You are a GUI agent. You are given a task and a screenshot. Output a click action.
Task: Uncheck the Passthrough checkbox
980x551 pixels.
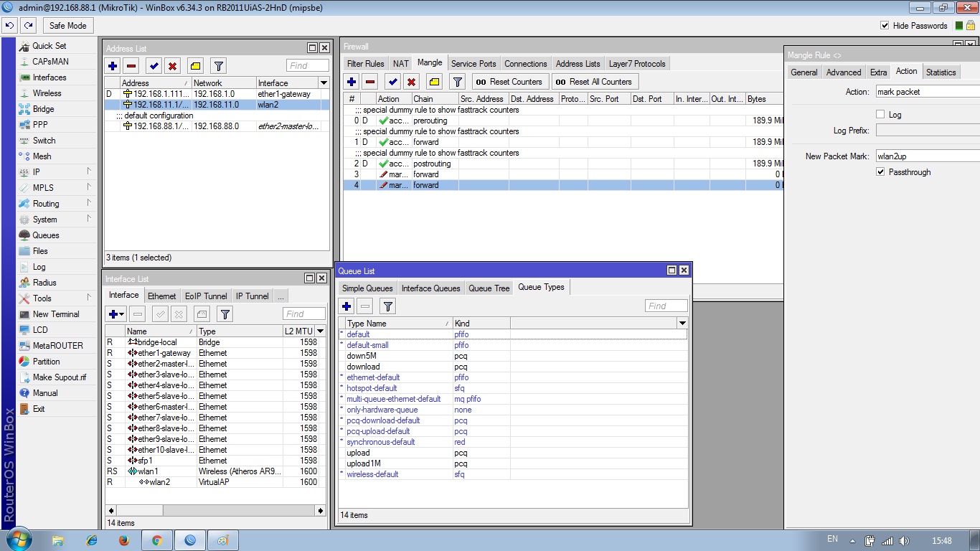[x=880, y=172]
